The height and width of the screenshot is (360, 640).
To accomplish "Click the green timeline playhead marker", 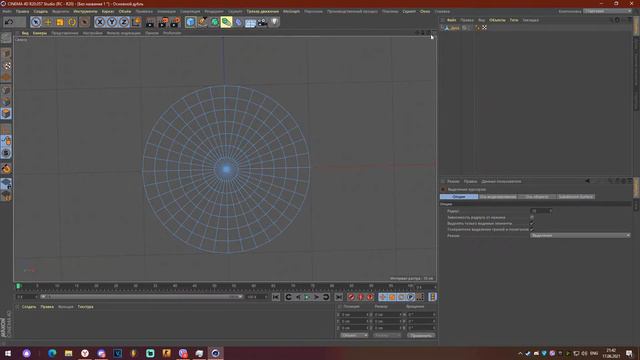I will (x=18, y=286).
